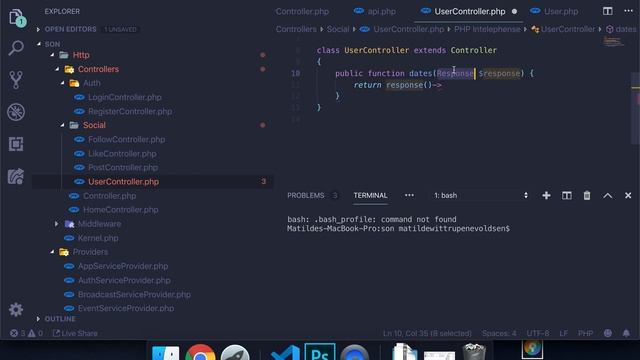
Task: Open RegisterController.php in the explorer
Action: 130,111
